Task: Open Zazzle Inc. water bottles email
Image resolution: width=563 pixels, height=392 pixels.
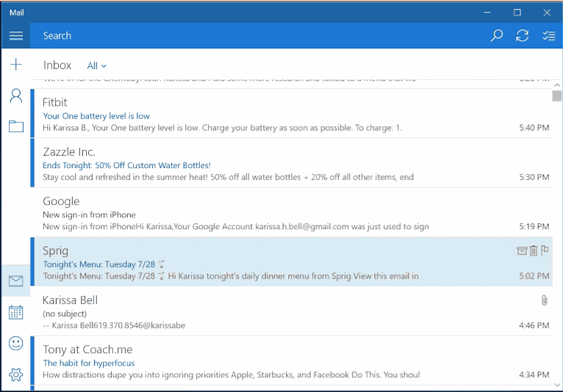Action: pyautogui.click(x=291, y=163)
